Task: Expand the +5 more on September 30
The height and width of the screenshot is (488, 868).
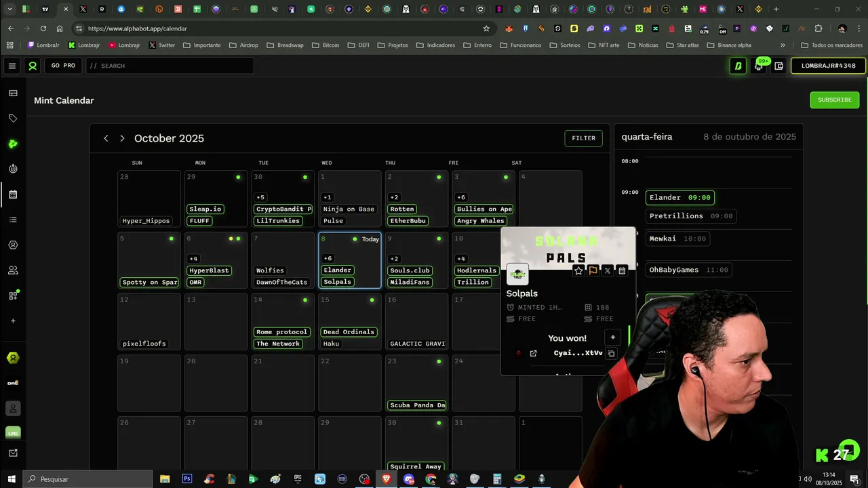Action: click(x=260, y=197)
